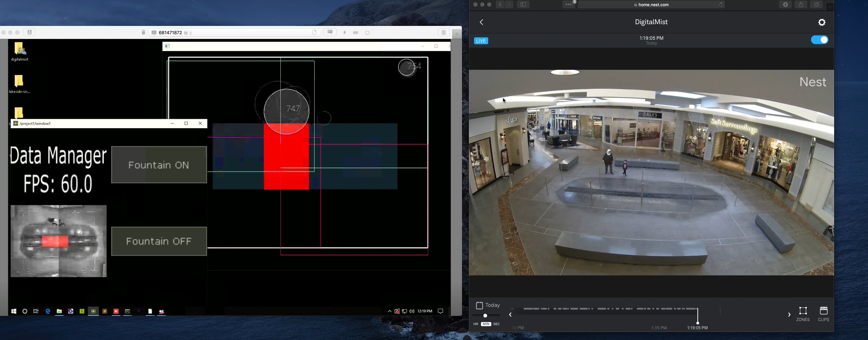Screen dimensions: 868x340
Task: Click the Data Manager camera preview thumbnail
Action: click(59, 241)
